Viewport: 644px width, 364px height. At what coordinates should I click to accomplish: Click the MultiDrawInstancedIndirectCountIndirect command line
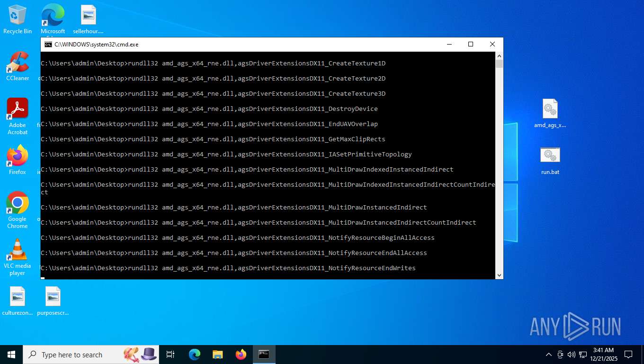(259, 223)
